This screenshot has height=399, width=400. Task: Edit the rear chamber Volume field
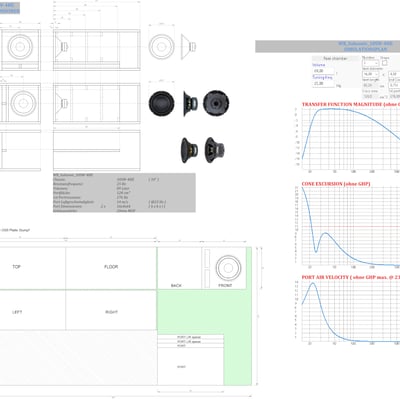click(323, 71)
